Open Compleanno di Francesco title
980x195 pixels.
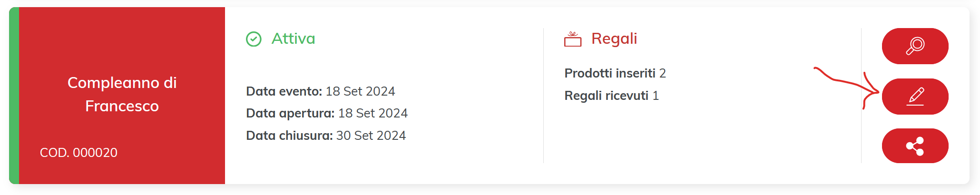122,94
